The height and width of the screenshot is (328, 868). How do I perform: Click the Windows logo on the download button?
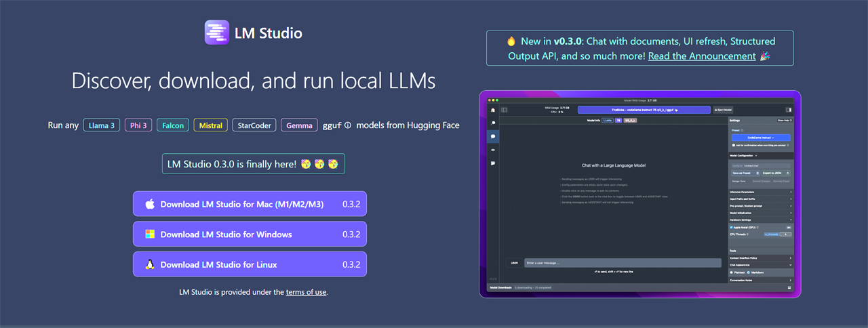[150, 234]
